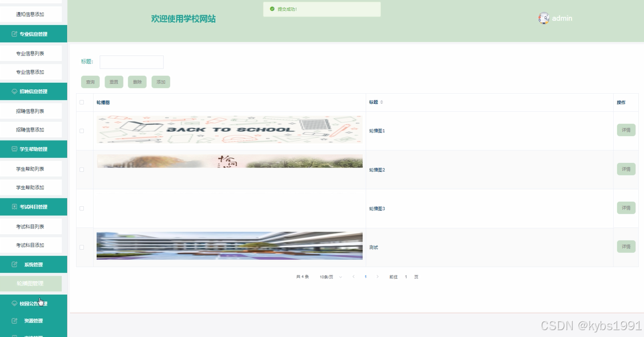
Task: Open 通知信息添加 menu item
Action: coord(31,14)
